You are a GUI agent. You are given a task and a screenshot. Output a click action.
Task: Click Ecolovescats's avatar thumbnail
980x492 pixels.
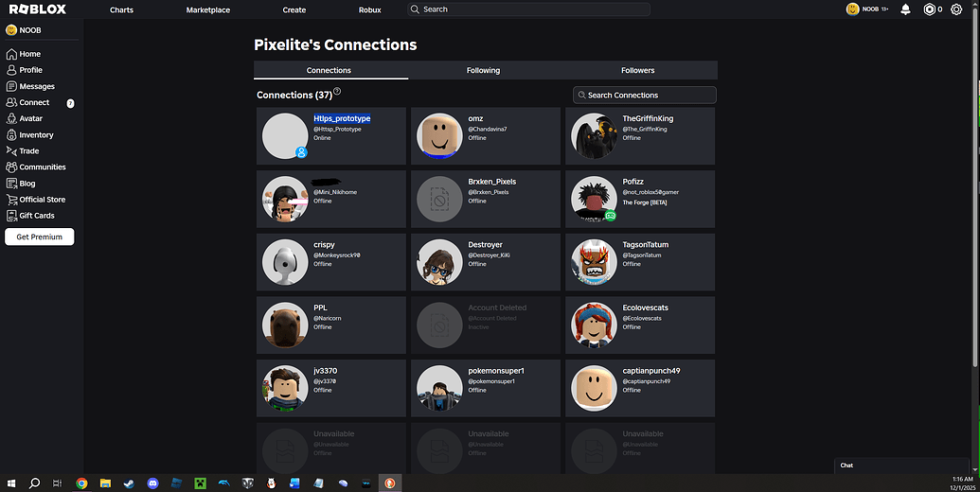click(594, 325)
